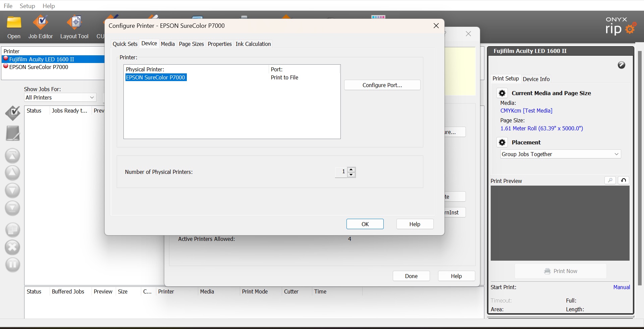
Task: Click the checkmark job properties icon beside Jobs Ready list
Action: 13,113
